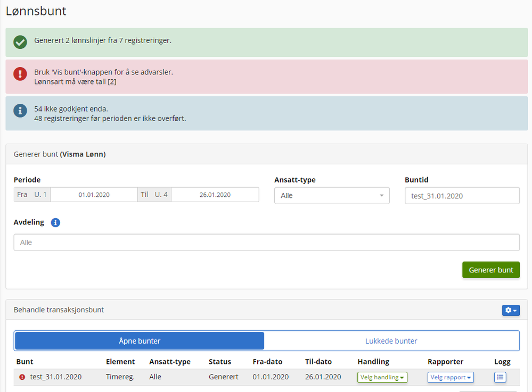The height and width of the screenshot is (392, 532).
Task: Click the Buntid input field
Action: pos(462,196)
